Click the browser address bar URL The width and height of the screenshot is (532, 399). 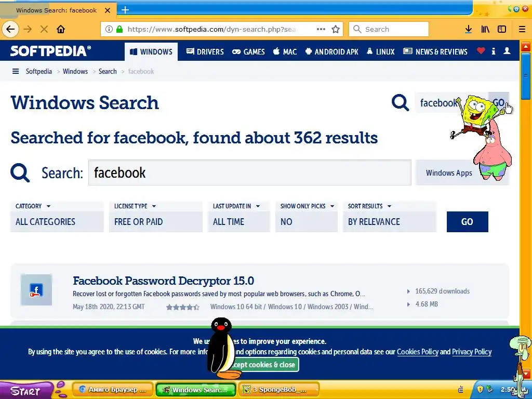point(212,29)
